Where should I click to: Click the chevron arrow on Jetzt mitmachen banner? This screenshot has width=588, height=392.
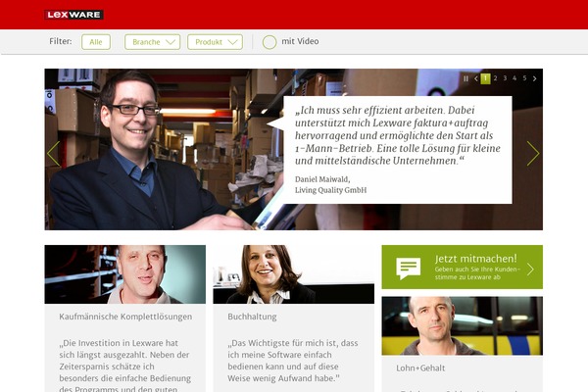point(530,269)
